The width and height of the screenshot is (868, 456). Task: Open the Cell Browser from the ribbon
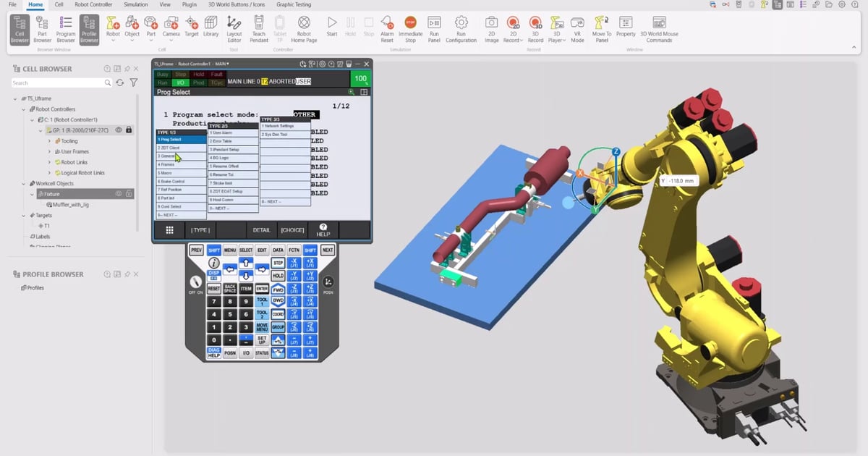click(20, 30)
